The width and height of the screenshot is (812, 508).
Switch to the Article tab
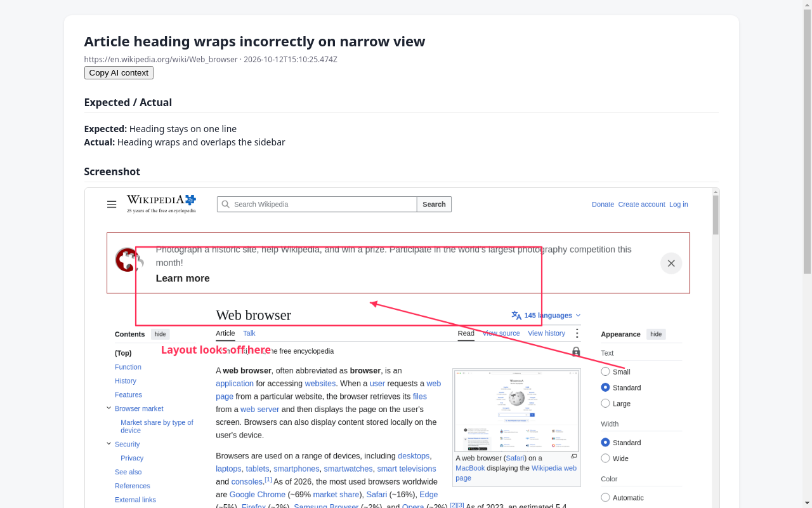[x=225, y=333]
